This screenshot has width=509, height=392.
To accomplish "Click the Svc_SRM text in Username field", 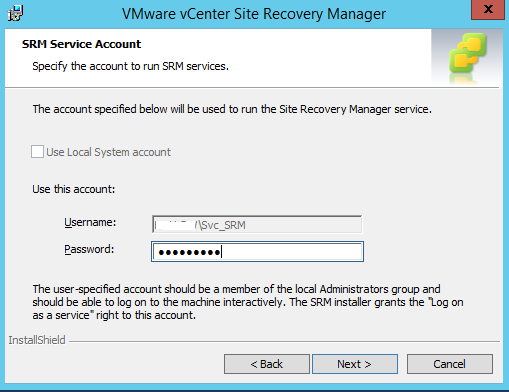I will tap(224, 225).
